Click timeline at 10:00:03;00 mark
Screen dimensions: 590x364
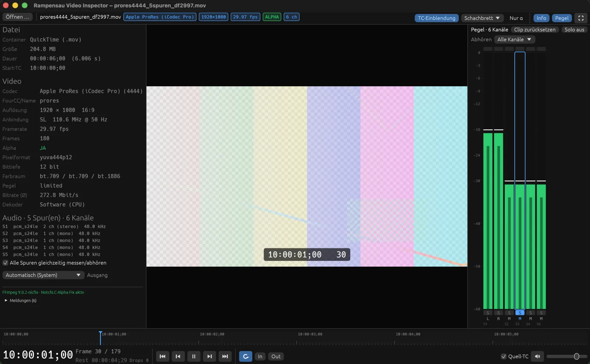tap(310, 334)
